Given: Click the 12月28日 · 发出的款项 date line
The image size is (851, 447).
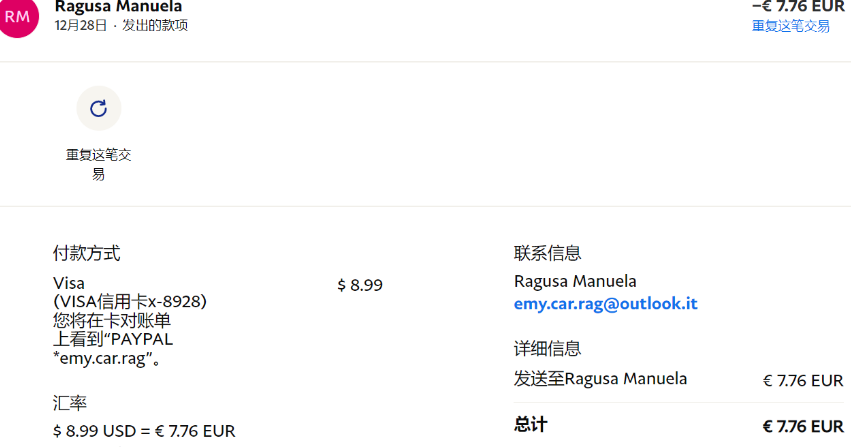Looking at the screenshot, I should coord(121,26).
